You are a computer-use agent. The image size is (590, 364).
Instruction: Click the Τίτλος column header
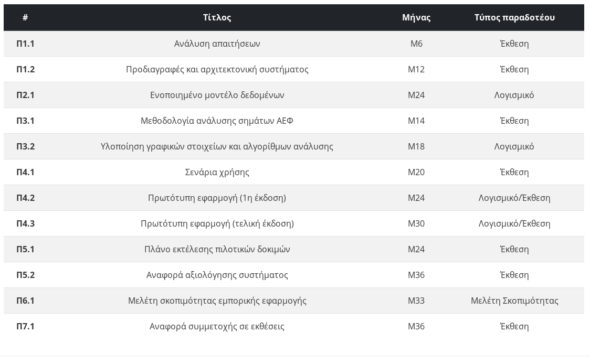pos(217,17)
